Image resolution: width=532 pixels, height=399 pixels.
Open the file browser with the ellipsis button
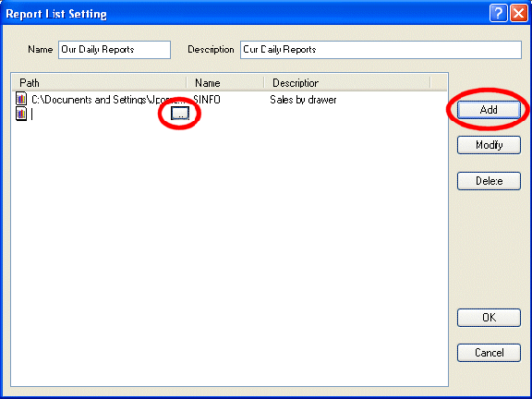point(180,114)
